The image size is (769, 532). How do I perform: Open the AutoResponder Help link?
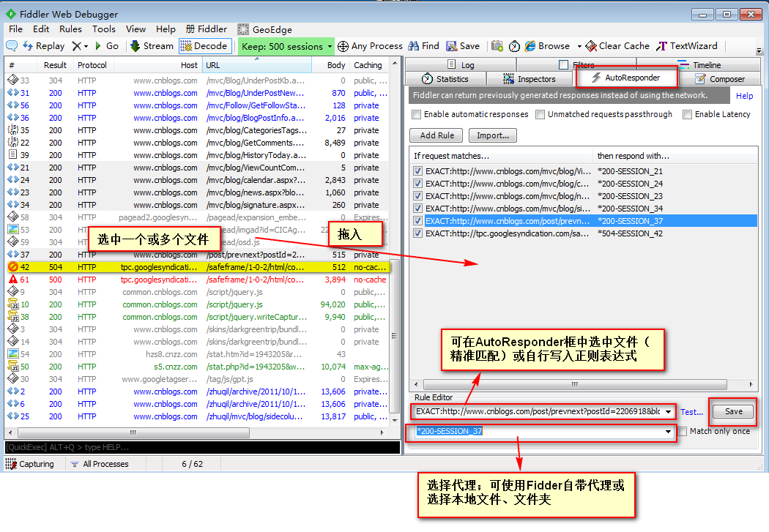pos(744,96)
